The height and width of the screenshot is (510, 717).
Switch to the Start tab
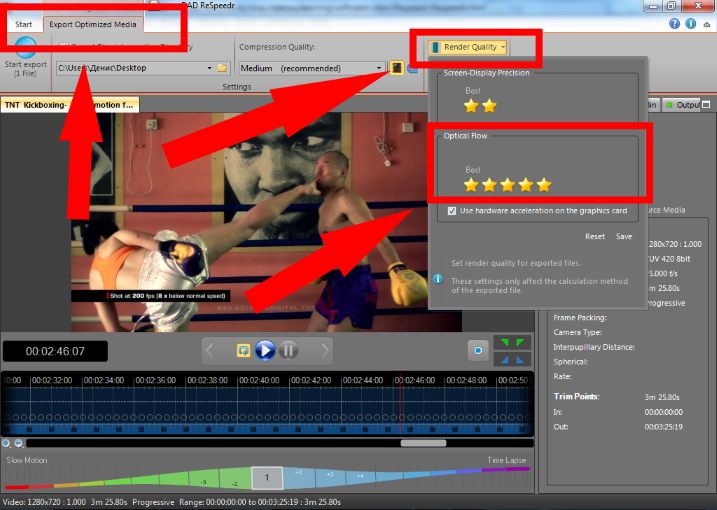23,24
